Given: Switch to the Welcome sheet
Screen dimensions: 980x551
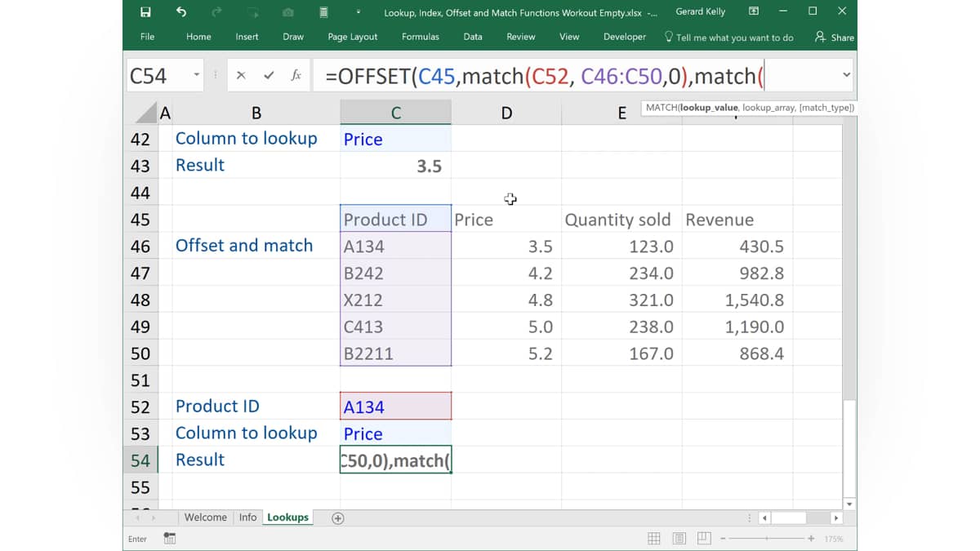Looking at the screenshot, I should (206, 518).
